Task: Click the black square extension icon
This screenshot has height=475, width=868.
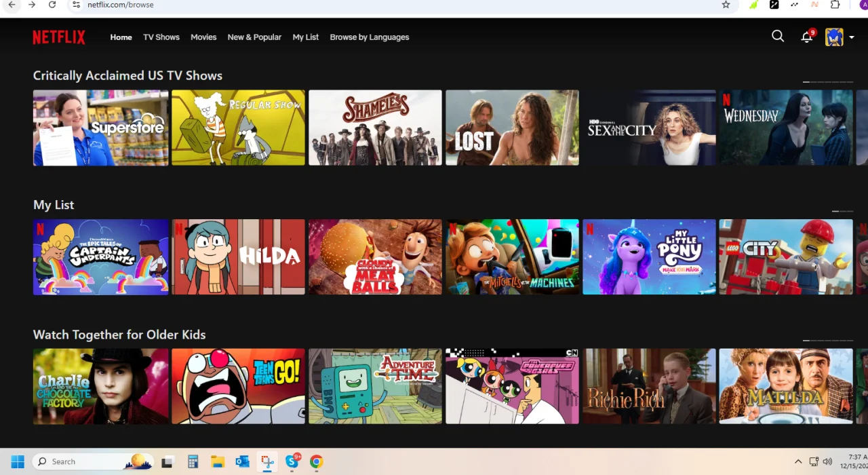Action: coord(774,5)
